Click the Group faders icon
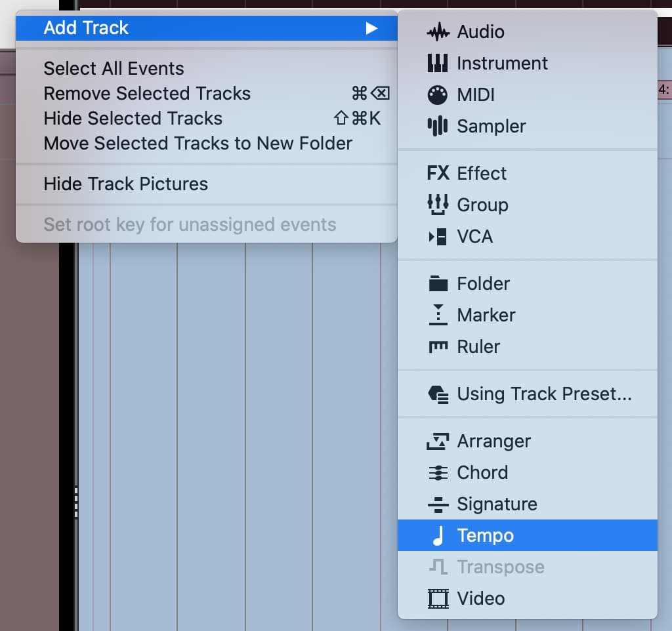 [x=438, y=205]
